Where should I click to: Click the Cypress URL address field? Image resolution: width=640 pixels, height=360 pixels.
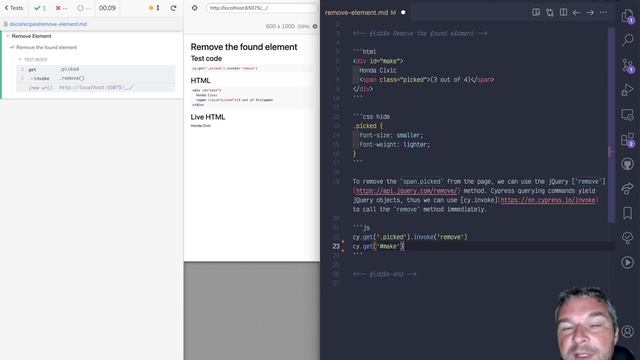click(x=261, y=8)
